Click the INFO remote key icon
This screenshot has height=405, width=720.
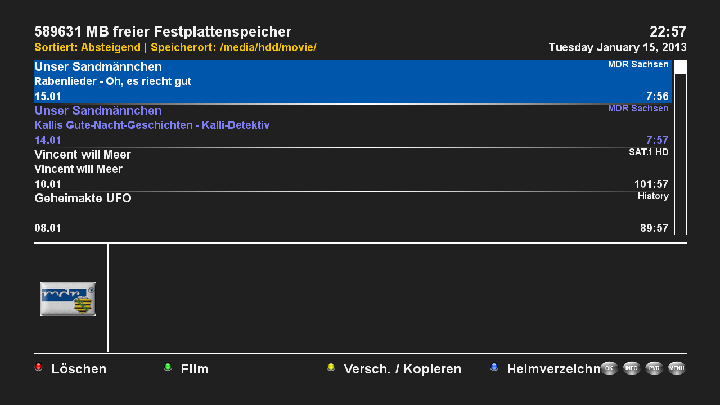(x=631, y=369)
